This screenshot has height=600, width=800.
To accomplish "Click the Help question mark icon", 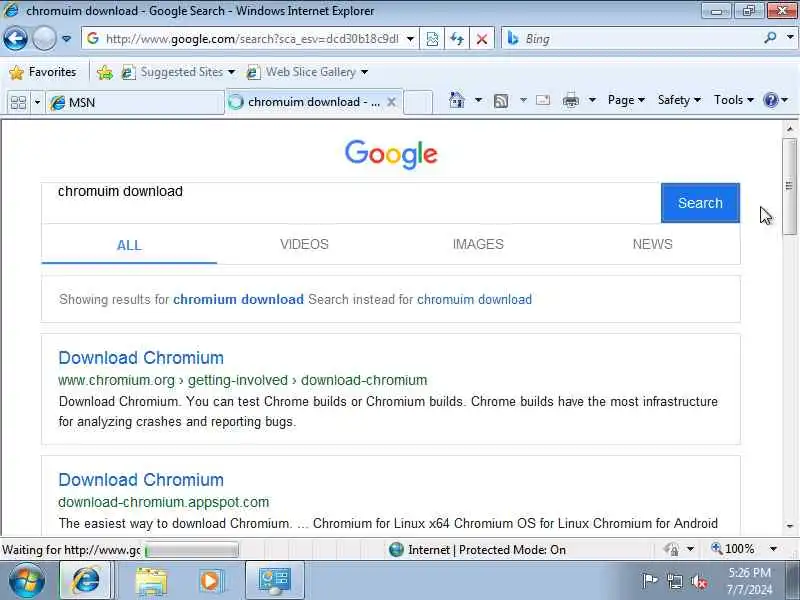I will (770, 100).
